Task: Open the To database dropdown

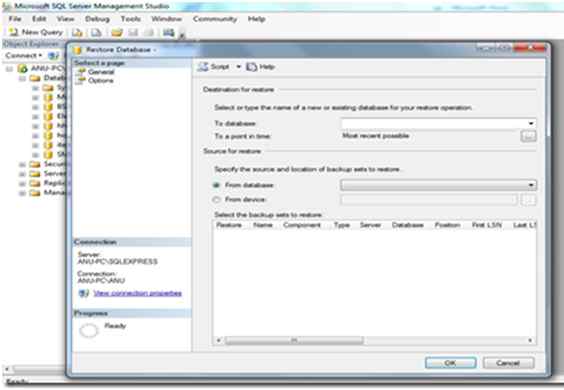Action: 531,123
